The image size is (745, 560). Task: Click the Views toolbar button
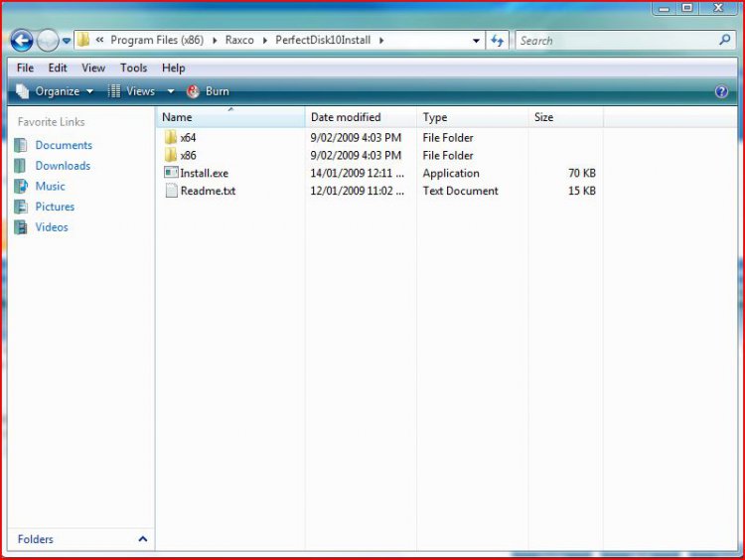pos(131,91)
